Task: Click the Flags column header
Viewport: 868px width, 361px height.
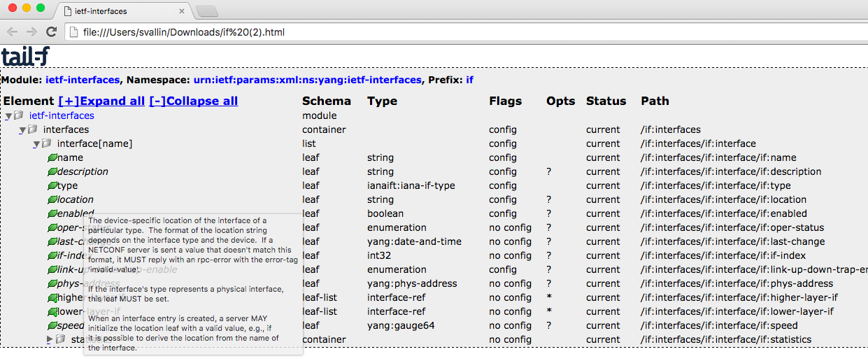Action: tap(505, 101)
